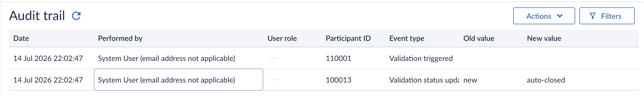The width and height of the screenshot is (644, 96).
Task: Sort by Participant ID column header
Action: [x=348, y=38]
